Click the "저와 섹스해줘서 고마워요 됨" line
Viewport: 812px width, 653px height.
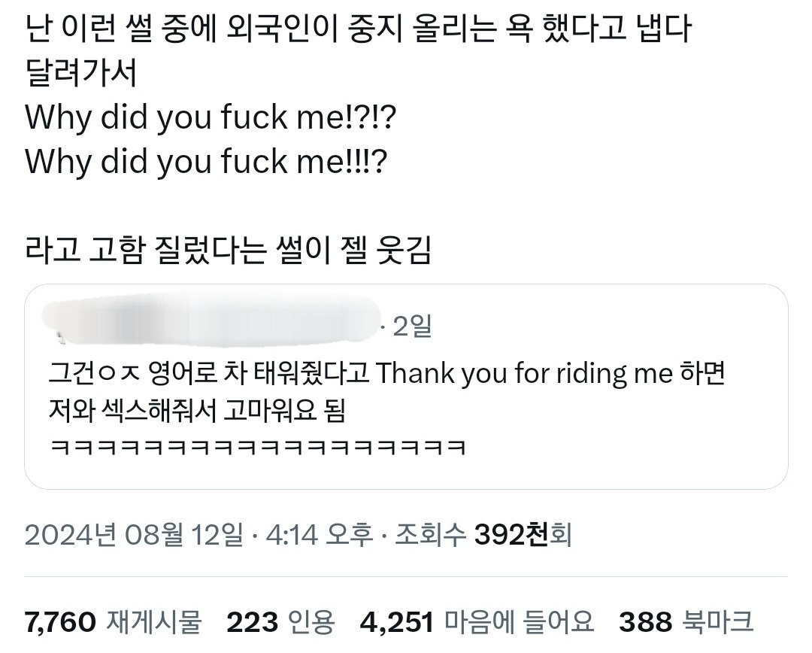click(x=195, y=411)
